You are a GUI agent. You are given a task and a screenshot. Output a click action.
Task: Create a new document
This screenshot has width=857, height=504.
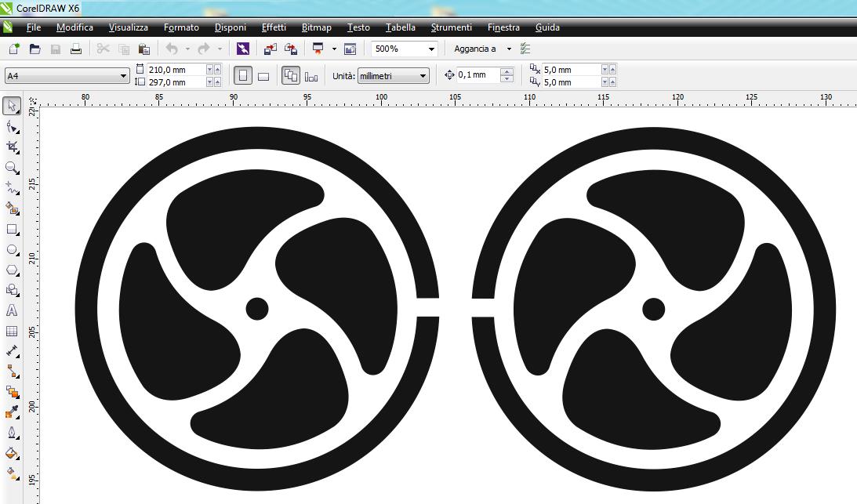[14, 49]
